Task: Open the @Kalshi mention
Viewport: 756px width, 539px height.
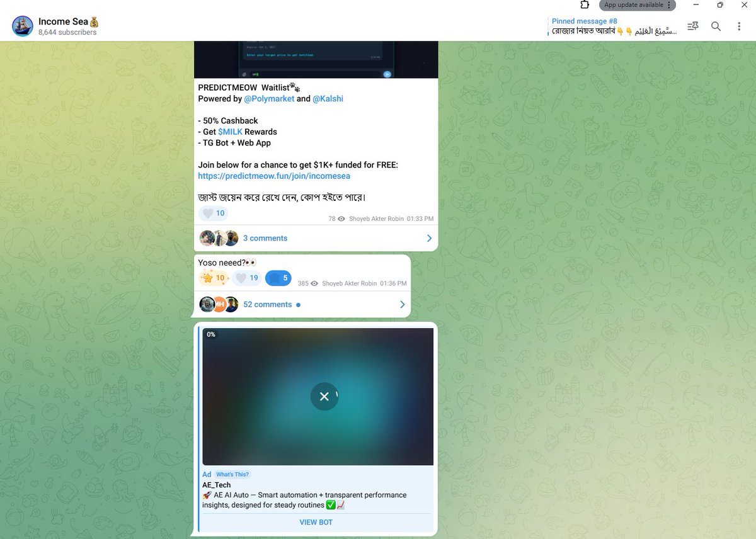Action: (328, 99)
